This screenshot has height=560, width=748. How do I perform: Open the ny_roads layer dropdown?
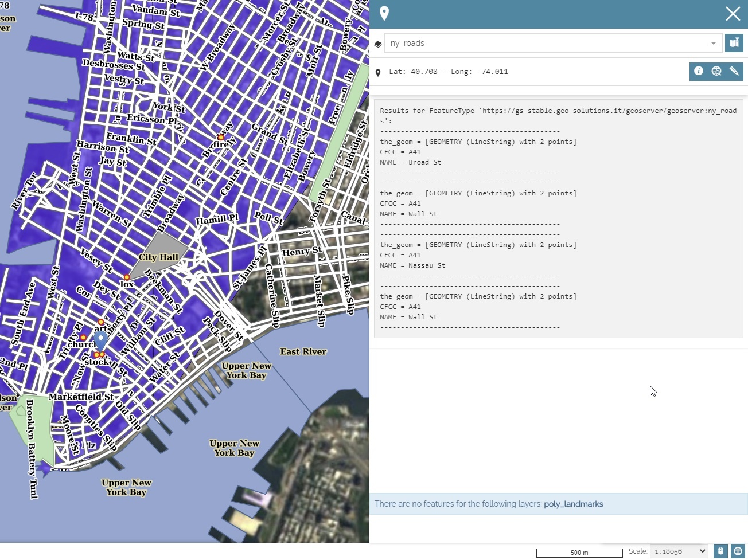click(x=553, y=43)
